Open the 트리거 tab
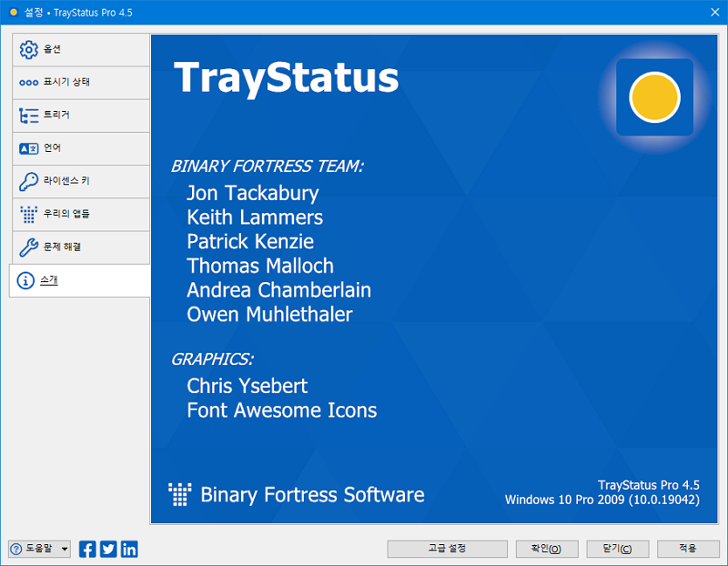 click(81, 116)
